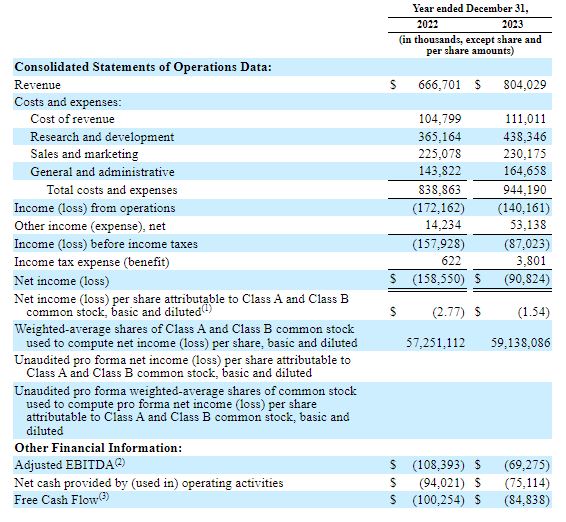Click the value 230,175
566x522 pixels.
(525, 154)
